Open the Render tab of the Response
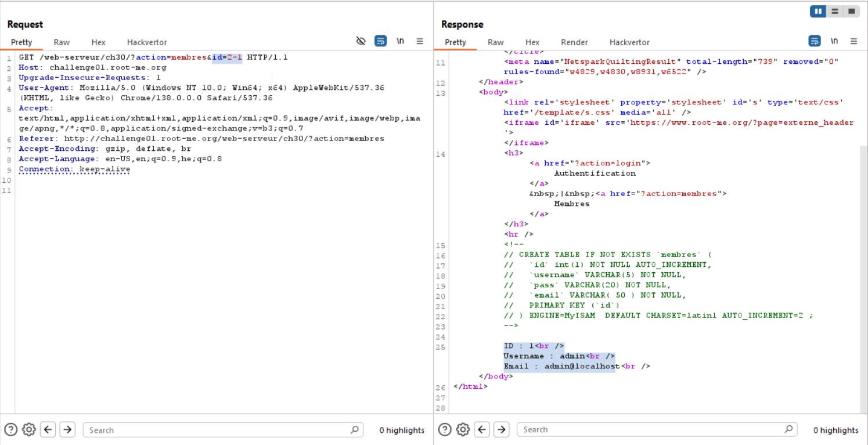Screen dimensions: 868x445 pyautogui.click(x=574, y=42)
